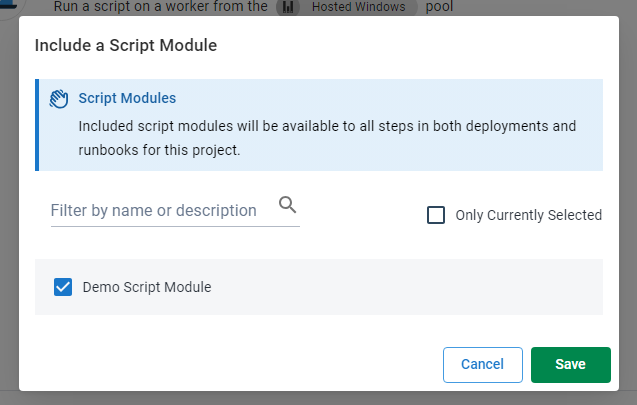Screen dimensions: 637x405
Task: Click the Include a Script Module title
Action: [x=126, y=45]
